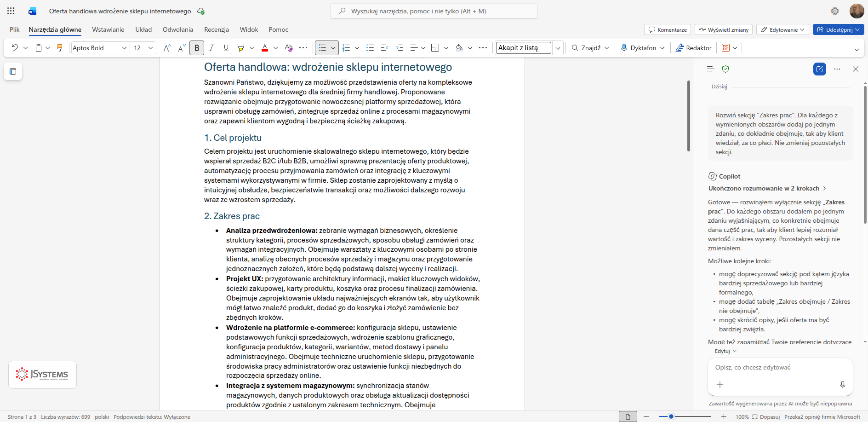The image size is (868, 422).
Task: Decrease paragraph indent
Action: tap(385, 48)
